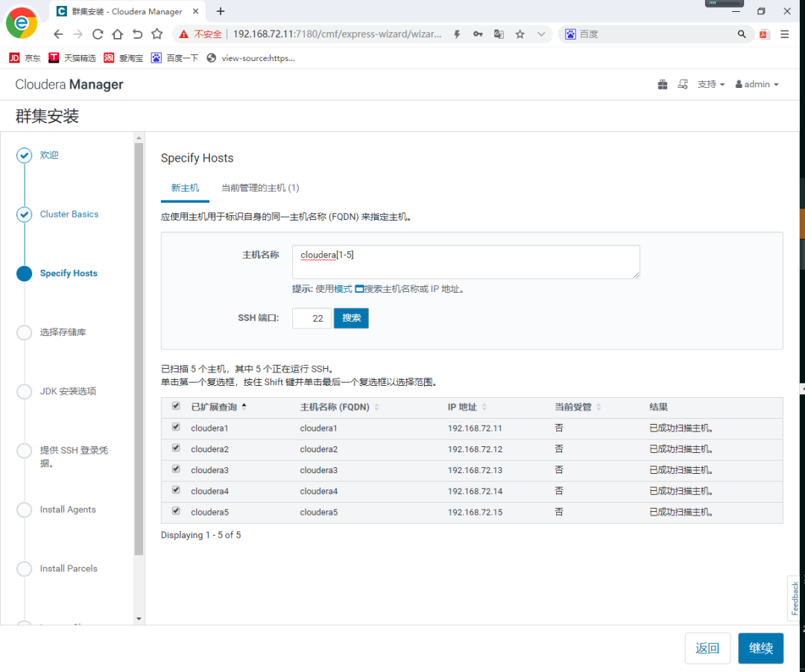Expand the address bar dropdown chevron

tap(541, 34)
